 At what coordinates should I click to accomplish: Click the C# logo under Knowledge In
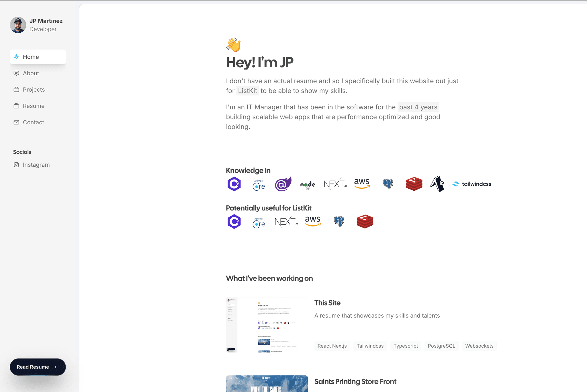pos(234,184)
